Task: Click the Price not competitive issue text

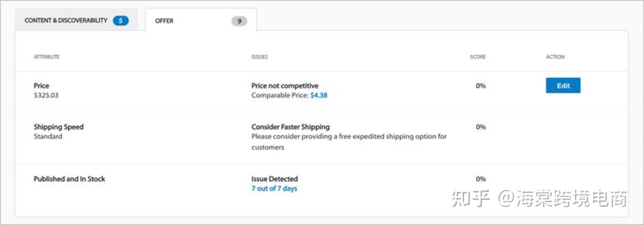Action: (285, 86)
